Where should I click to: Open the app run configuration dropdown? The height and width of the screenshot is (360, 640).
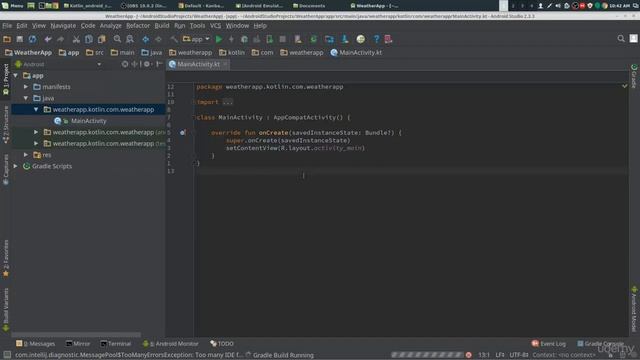point(196,39)
